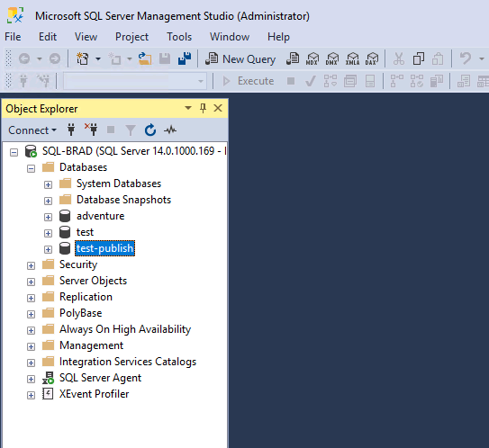
Task: Click the New Query button
Action: 240,58
